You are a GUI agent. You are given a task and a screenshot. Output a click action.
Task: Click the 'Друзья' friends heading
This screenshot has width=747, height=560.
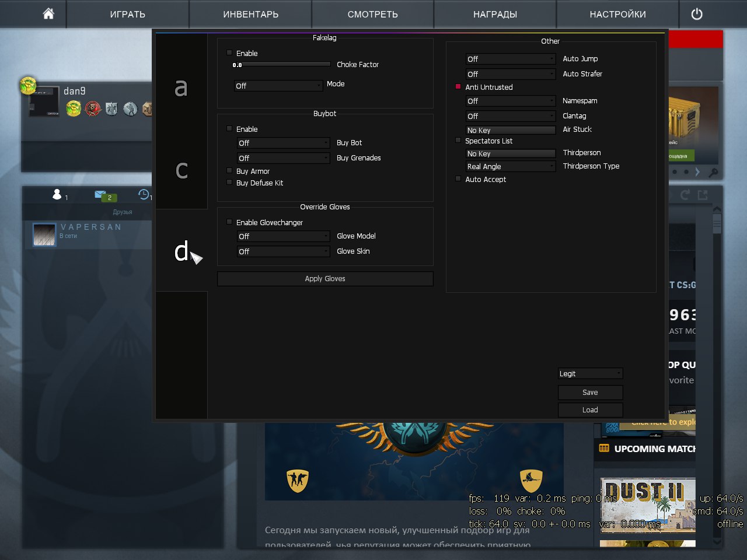point(123,212)
